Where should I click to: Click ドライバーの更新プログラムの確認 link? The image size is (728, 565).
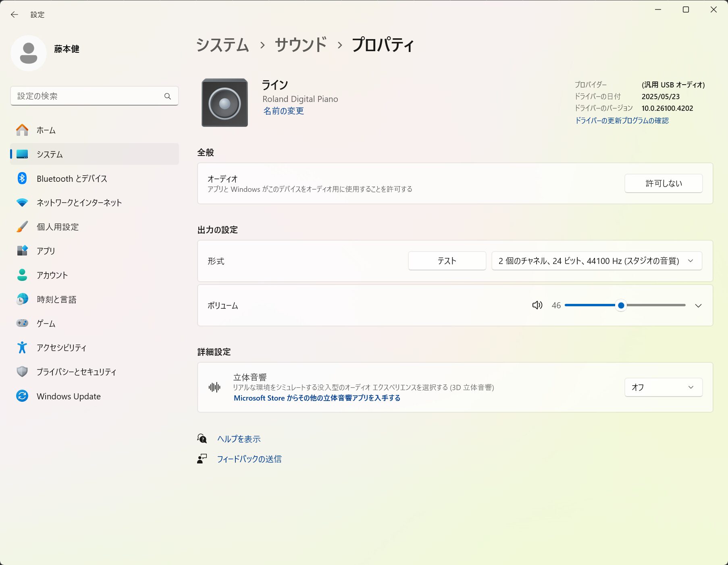coord(622,120)
